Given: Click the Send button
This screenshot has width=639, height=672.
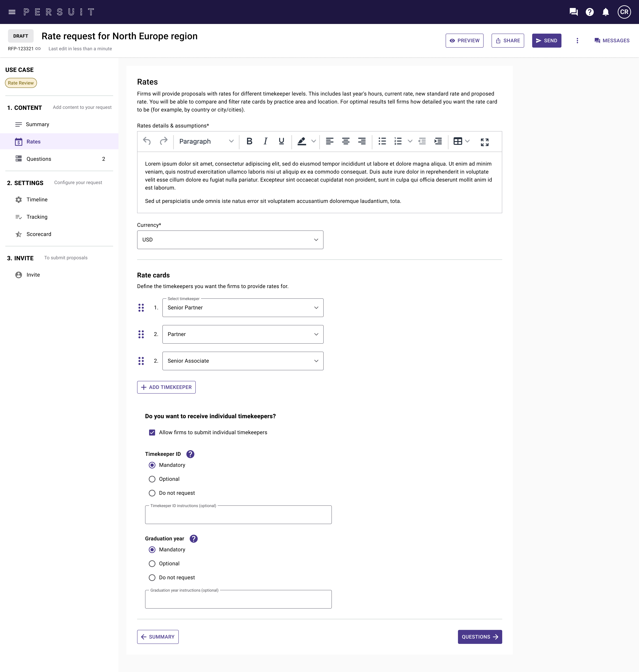Looking at the screenshot, I should pyautogui.click(x=546, y=41).
